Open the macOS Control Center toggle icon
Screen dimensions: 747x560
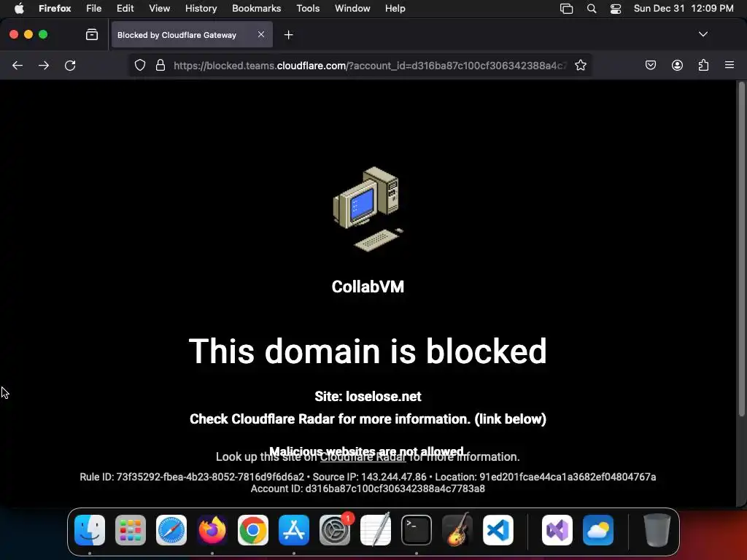point(616,9)
